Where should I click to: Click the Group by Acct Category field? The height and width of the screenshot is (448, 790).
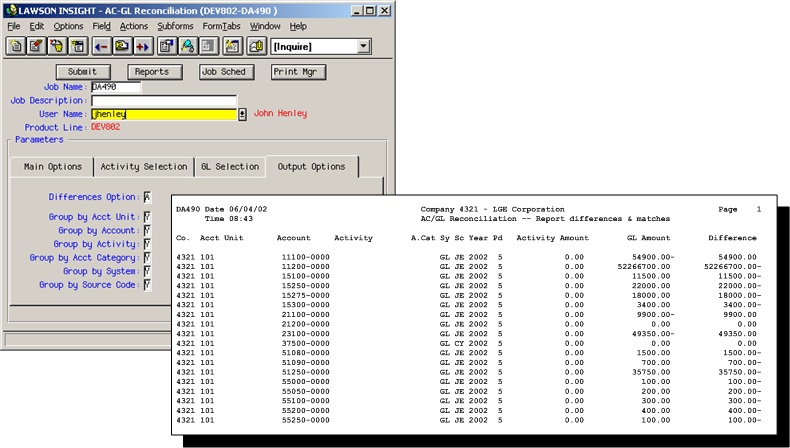pyautogui.click(x=147, y=258)
